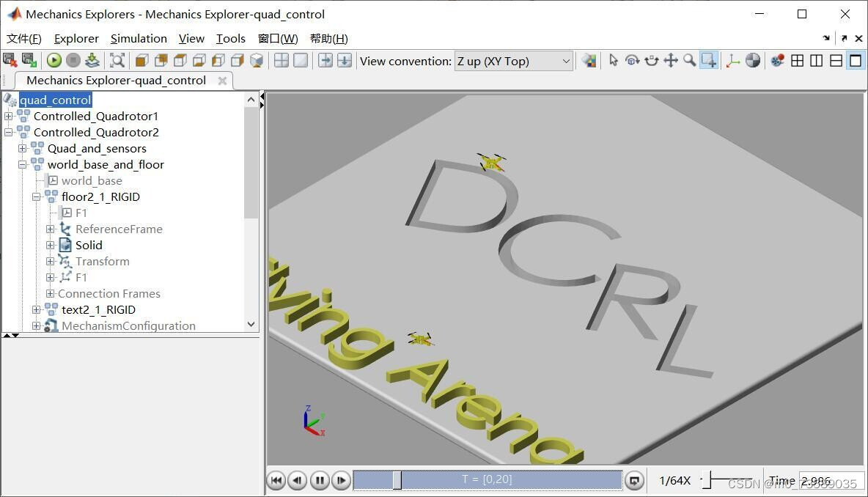Activate the Pan view tool
The image size is (868, 497).
pyautogui.click(x=671, y=60)
